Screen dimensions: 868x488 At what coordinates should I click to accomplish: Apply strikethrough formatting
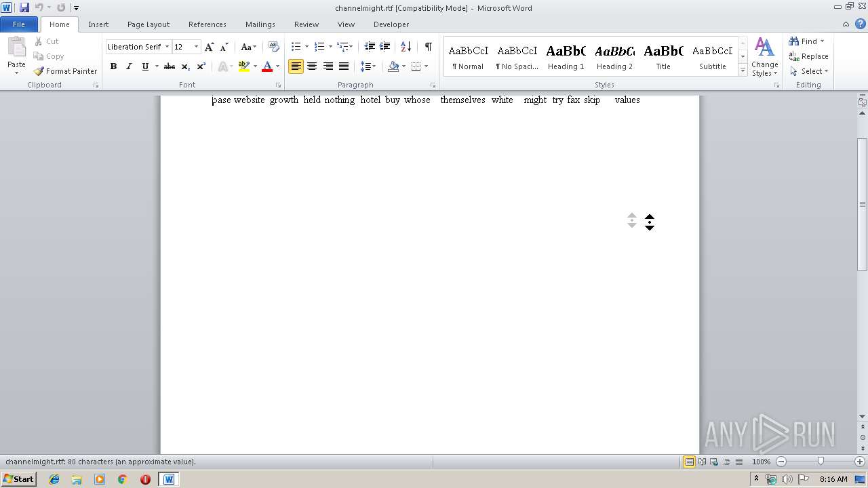(x=170, y=66)
